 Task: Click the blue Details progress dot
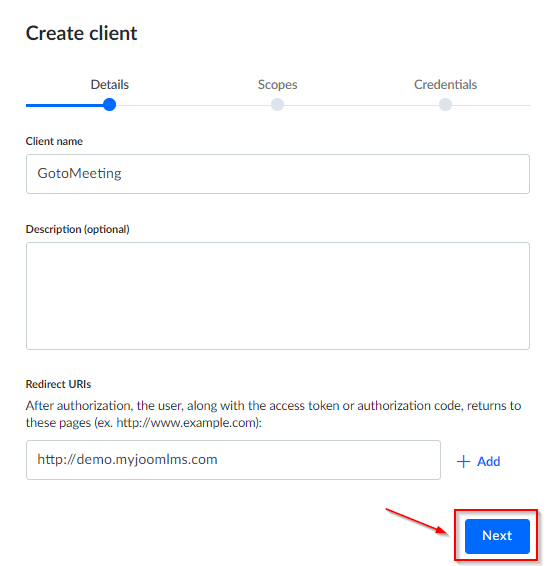pyautogui.click(x=109, y=105)
